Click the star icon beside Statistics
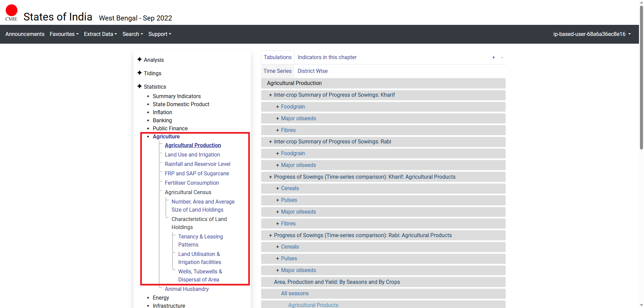 click(140, 86)
